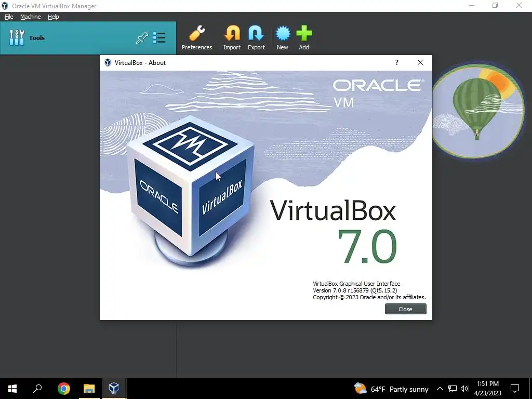The image size is (532, 399).
Task: Click the Export appliance icon
Action: pos(256,37)
